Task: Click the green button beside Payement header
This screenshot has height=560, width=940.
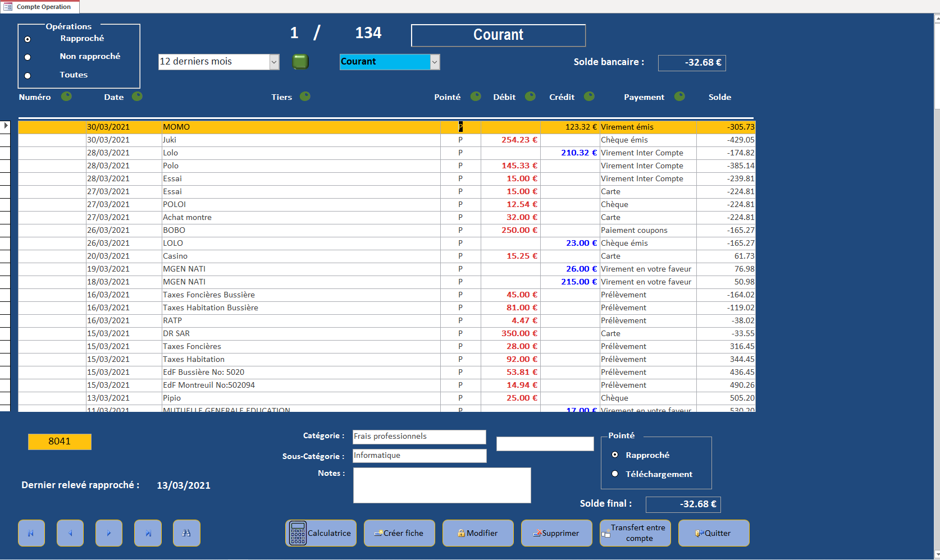Action: tap(679, 96)
